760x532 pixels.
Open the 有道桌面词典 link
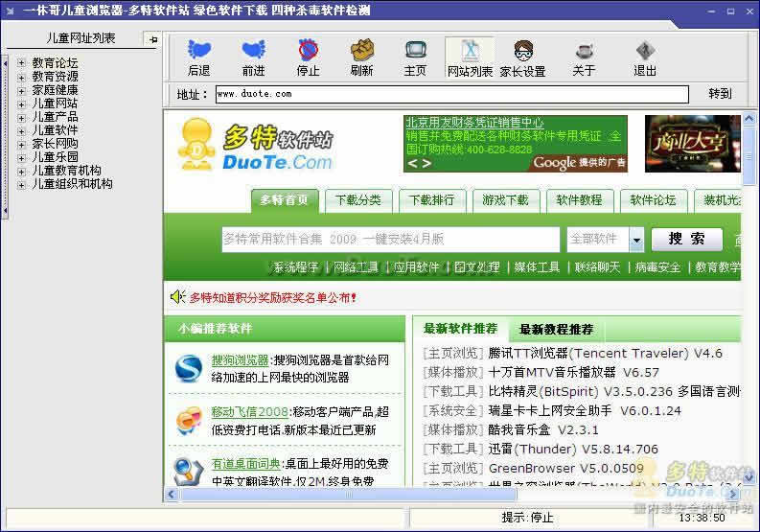tap(245, 464)
